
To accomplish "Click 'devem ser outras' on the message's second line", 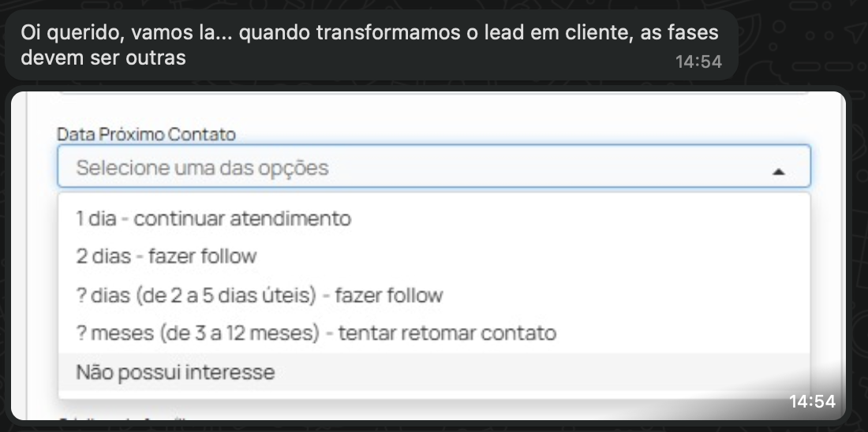I will coord(103,58).
